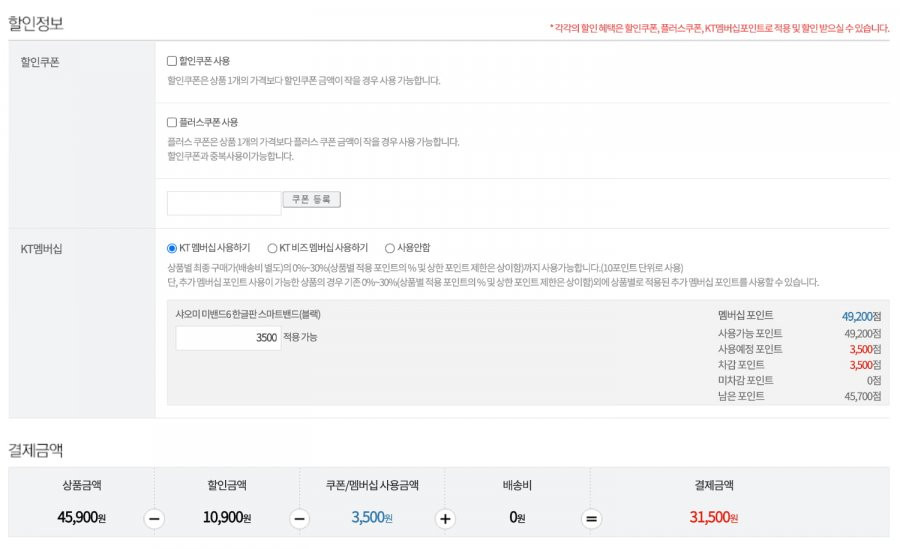Click the equals icon before 결제금액
The image size is (900, 549).
click(x=591, y=519)
